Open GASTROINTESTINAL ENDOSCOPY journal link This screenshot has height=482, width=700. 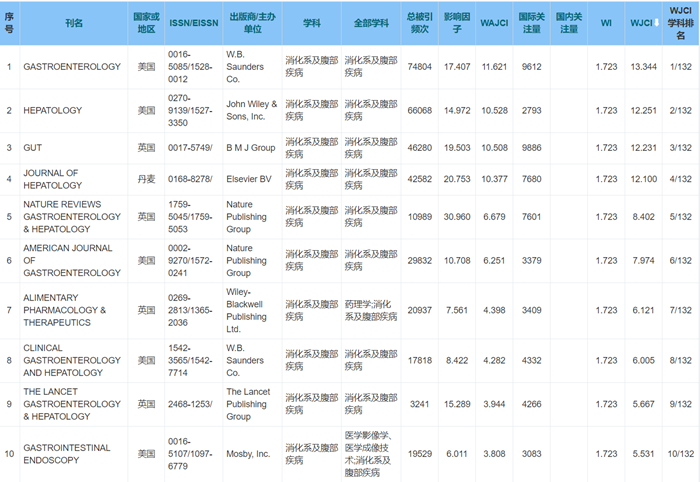click(x=68, y=454)
